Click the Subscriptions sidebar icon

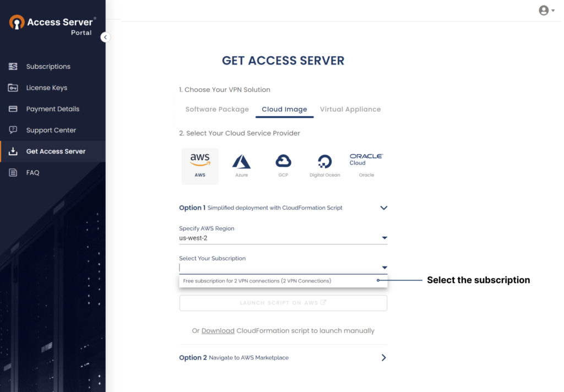coord(13,67)
